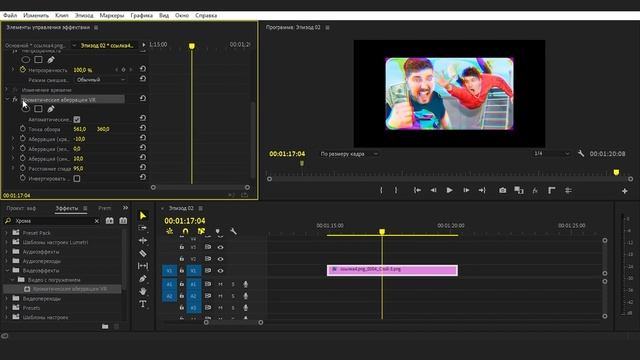This screenshot has height=360, width=640.
Task: Expand the Opacity parameter
Action: point(13,70)
